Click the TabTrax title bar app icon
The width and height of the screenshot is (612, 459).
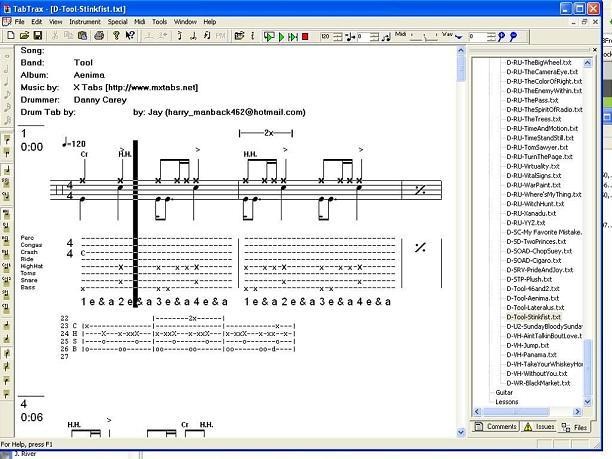tap(7, 9)
